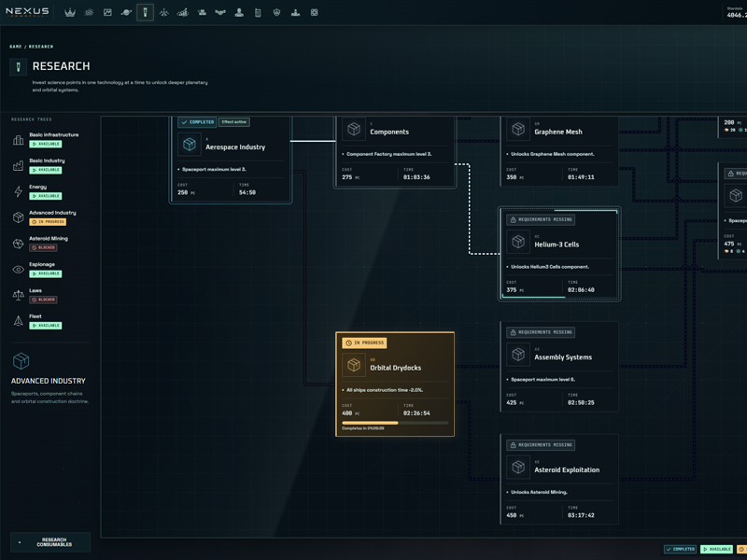Click the Aerospace Industry cube icon

[x=190, y=145]
